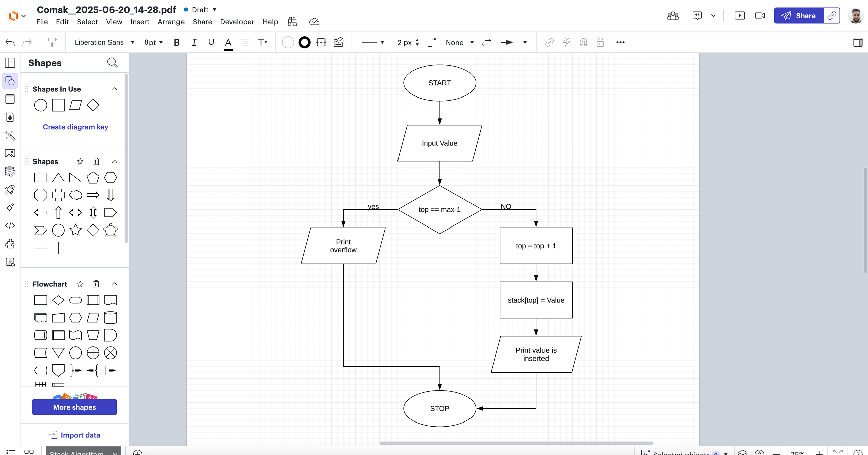
Task: Switch to the Stack Algorithm page tab
Action: click(77, 453)
